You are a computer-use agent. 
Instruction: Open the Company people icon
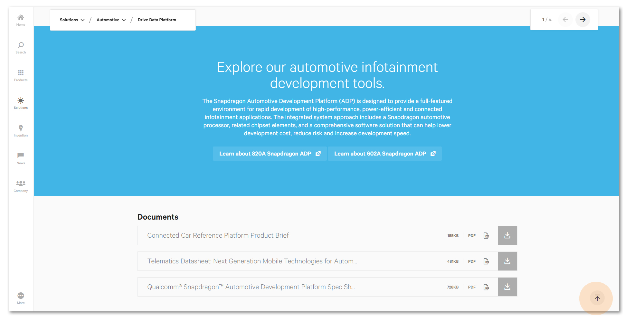pyautogui.click(x=21, y=186)
